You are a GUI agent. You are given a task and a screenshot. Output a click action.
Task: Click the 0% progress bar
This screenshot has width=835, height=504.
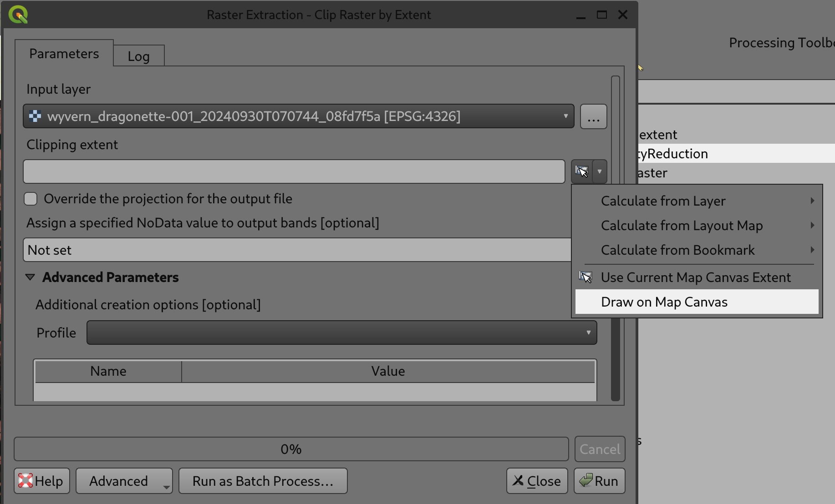coord(290,449)
